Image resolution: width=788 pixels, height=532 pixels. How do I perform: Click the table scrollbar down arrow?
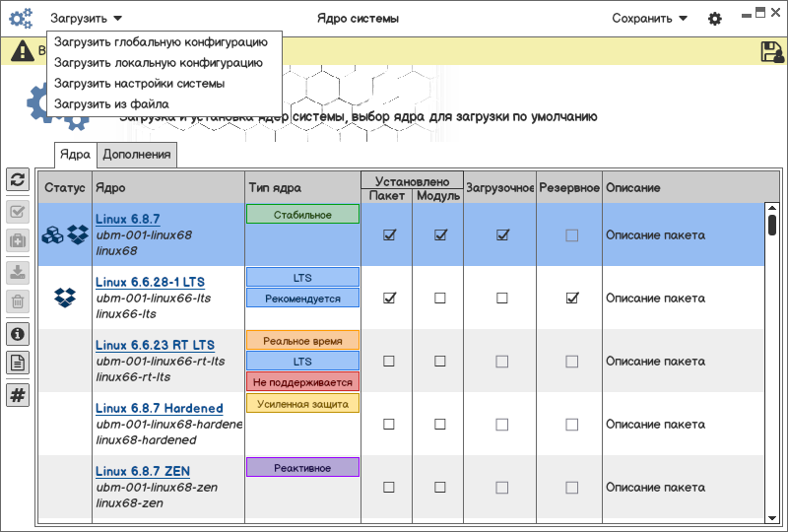pyautogui.click(x=771, y=518)
